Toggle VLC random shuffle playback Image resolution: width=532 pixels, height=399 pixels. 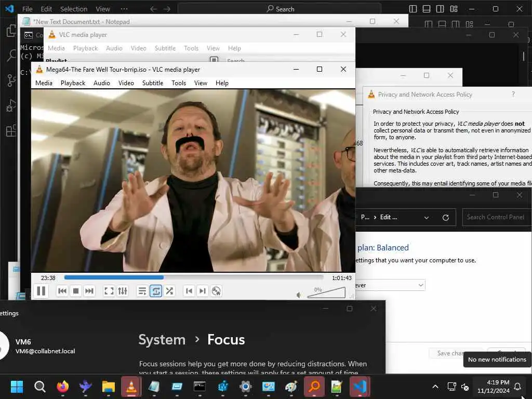click(x=169, y=291)
